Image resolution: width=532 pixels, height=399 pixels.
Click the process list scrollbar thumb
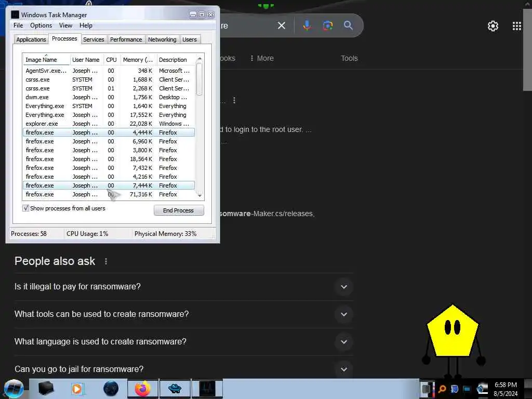click(x=199, y=79)
